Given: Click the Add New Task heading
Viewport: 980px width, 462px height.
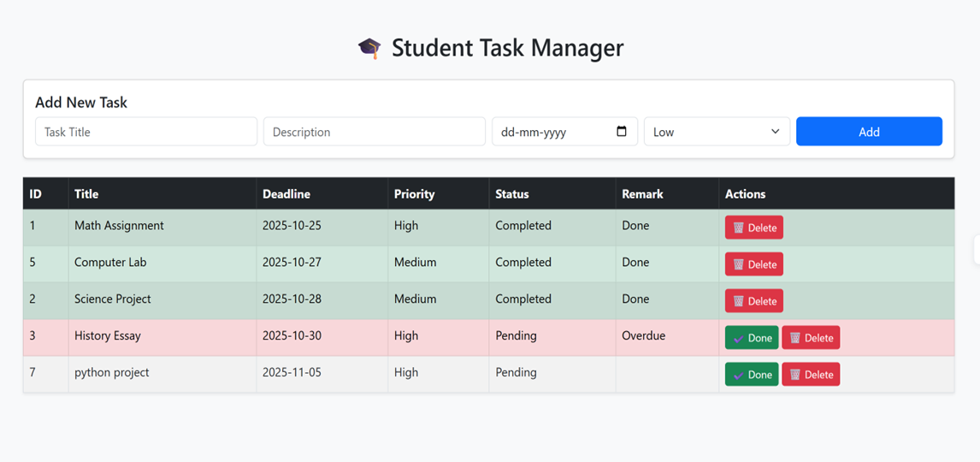Looking at the screenshot, I should click(x=81, y=103).
